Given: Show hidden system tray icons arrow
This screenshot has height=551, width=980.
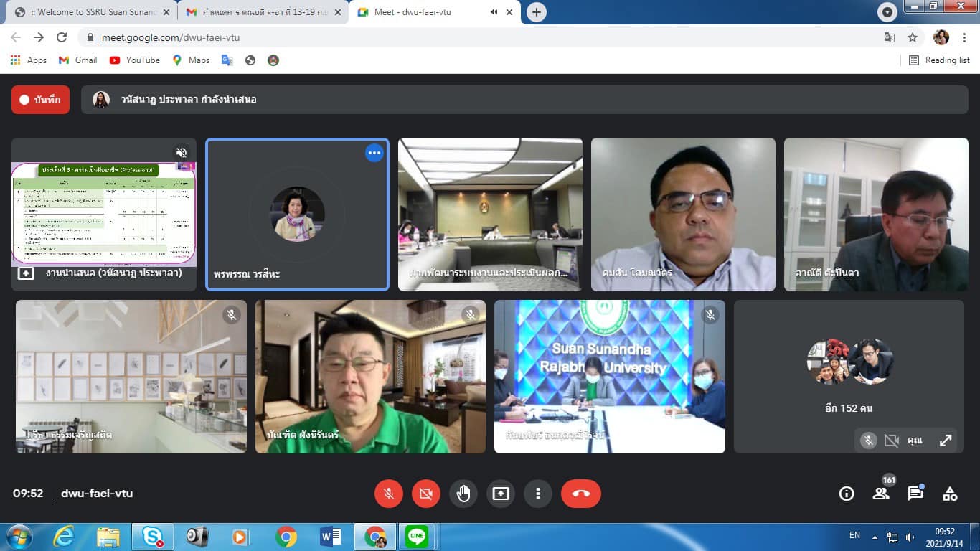Looking at the screenshot, I should point(875,537).
